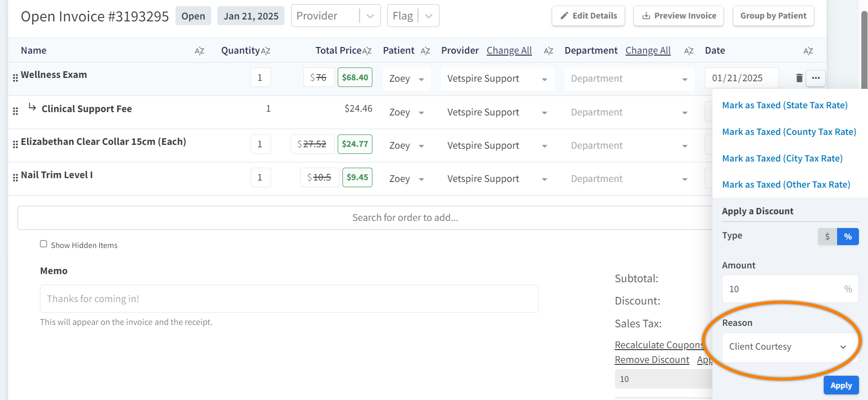Select percent discount type
This screenshot has width=868, height=400.
[848, 237]
